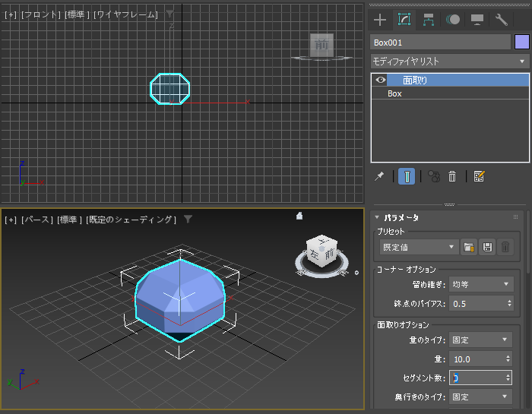Open the object color swatch
The image size is (532, 414).
tap(522, 43)
